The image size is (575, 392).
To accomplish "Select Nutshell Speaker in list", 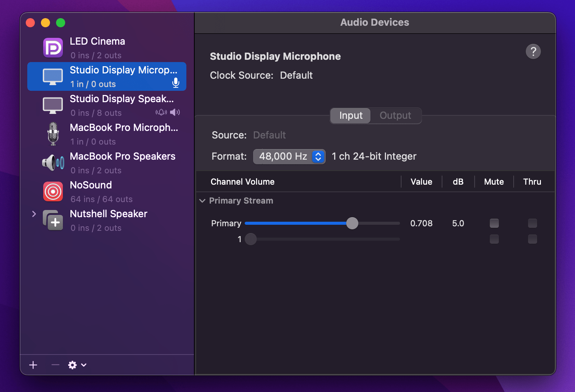I will tap(107, 220).
